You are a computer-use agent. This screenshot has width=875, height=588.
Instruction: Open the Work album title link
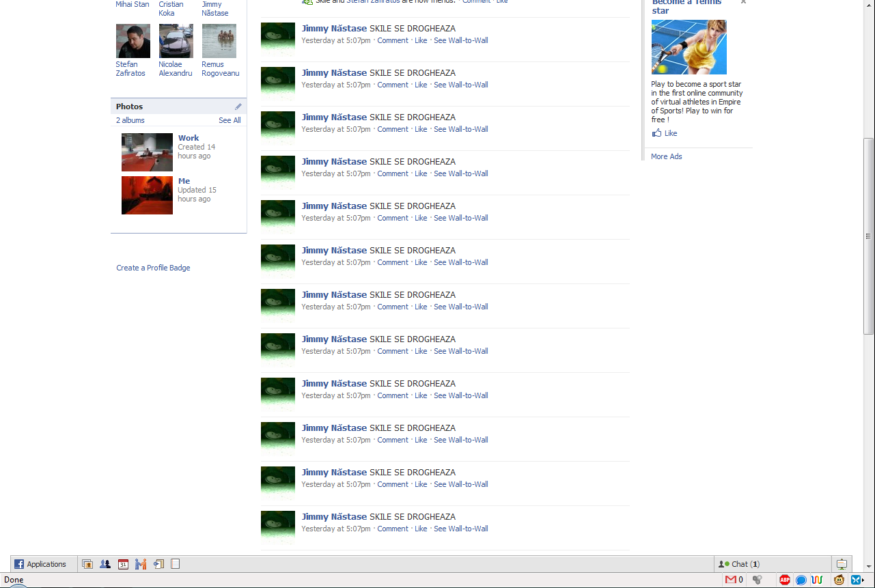[x=189, y=138]
